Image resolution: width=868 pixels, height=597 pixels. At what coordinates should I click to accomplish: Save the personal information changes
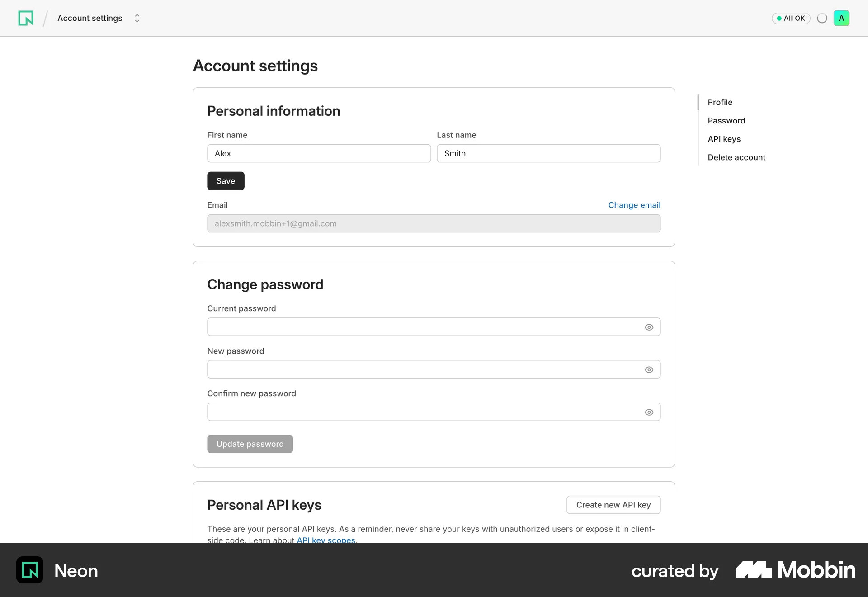coord(226,181)
